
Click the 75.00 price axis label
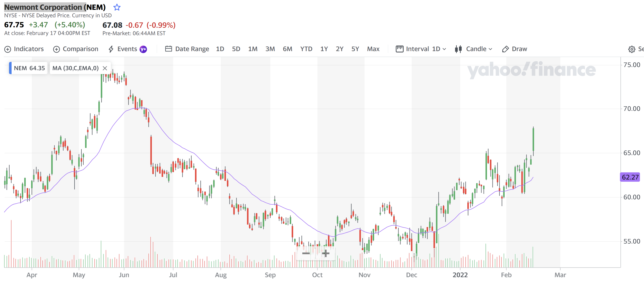(x=632, y=65)
